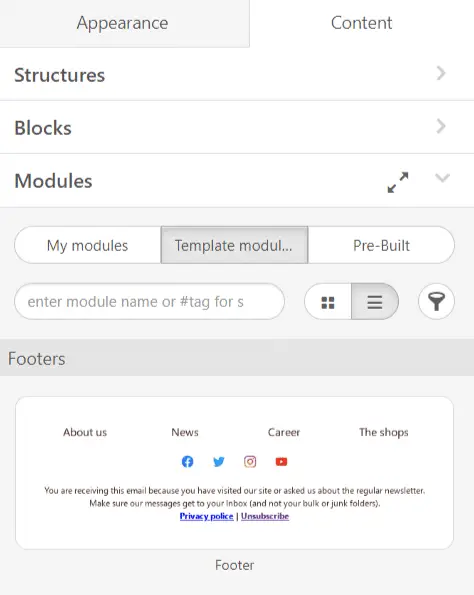
Task: Click the Twitter bird icon in footer
Action: (219, 461)
